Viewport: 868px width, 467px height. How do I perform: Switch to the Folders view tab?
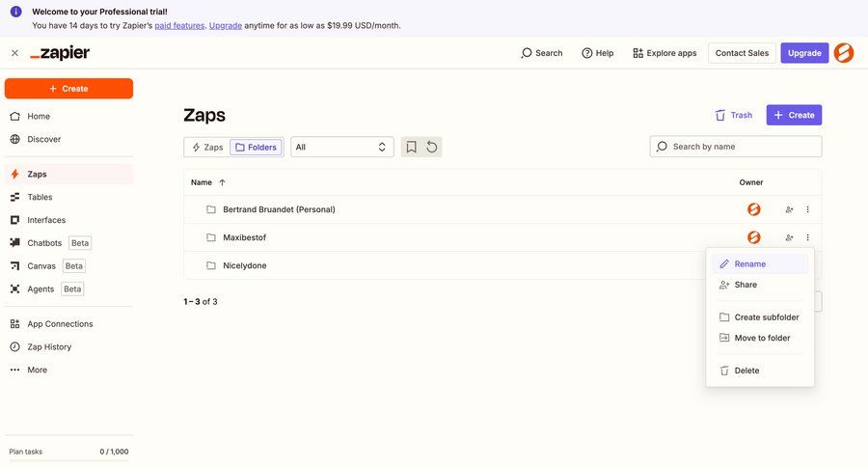[x=256, y=148]
